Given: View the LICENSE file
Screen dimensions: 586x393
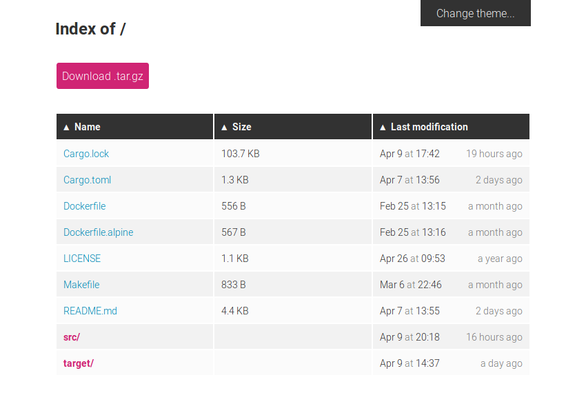Looking at the screenshot, I should [82, 259].
